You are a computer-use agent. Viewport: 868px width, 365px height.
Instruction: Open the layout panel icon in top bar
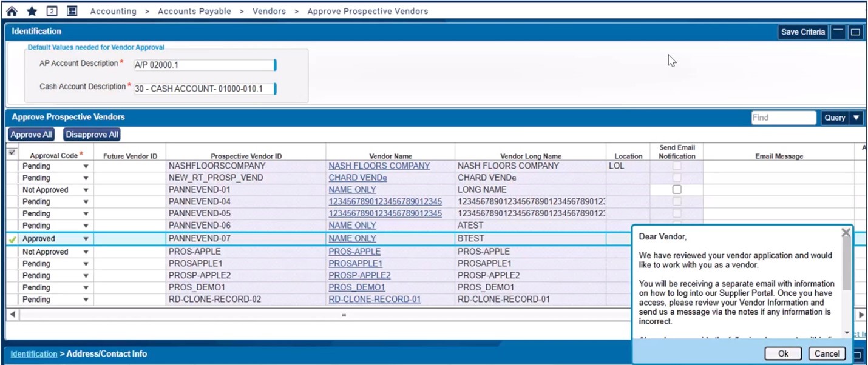(x=72, y=11)
